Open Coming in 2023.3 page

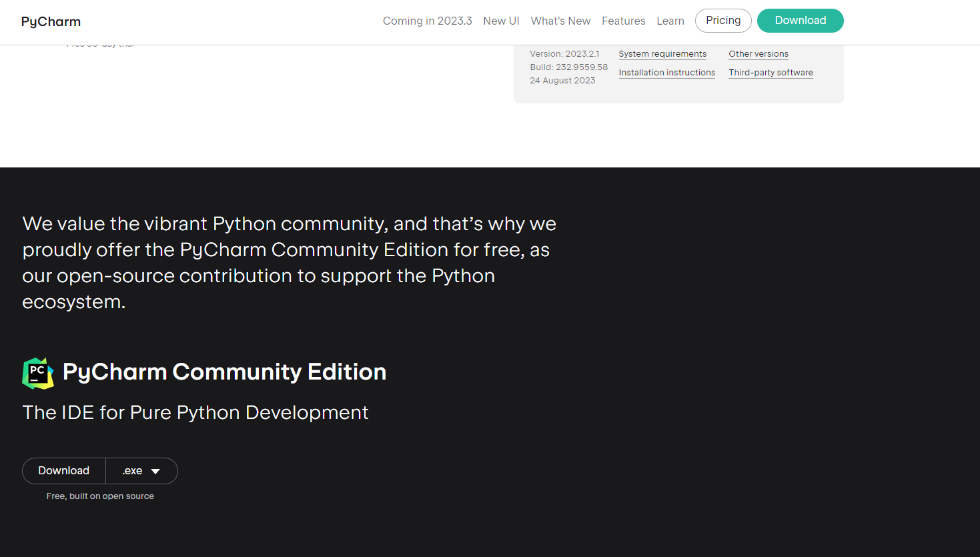click(427, 21)
